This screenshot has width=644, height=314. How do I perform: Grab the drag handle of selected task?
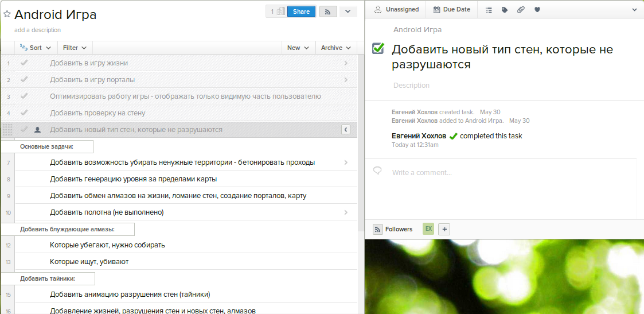[8, 130]
